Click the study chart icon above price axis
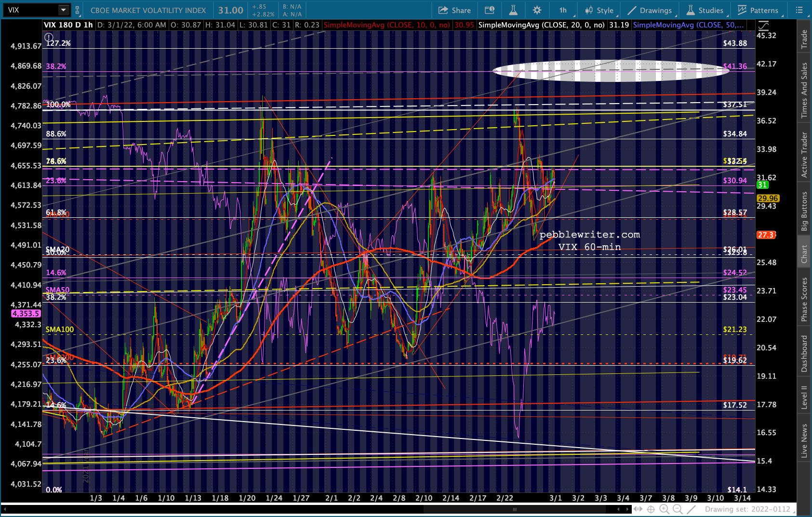The height and width of the screenshot is (517, 812). tap(763, 26)
